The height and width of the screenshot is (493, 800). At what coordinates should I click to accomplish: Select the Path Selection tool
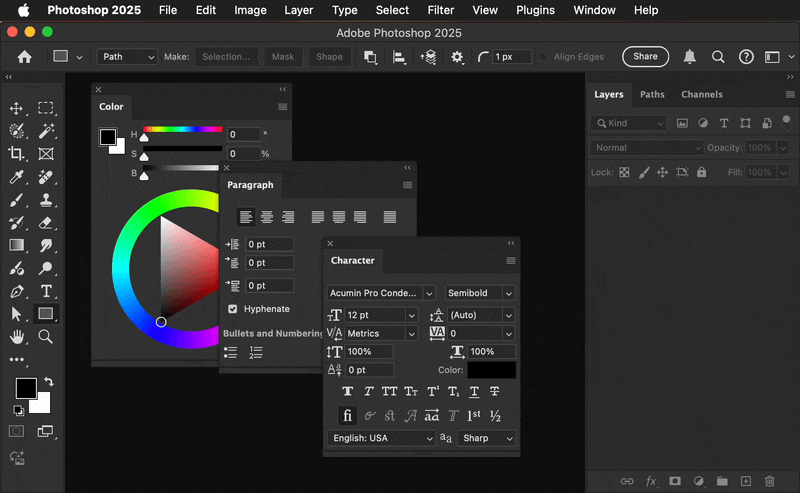(x=16, y=314)
